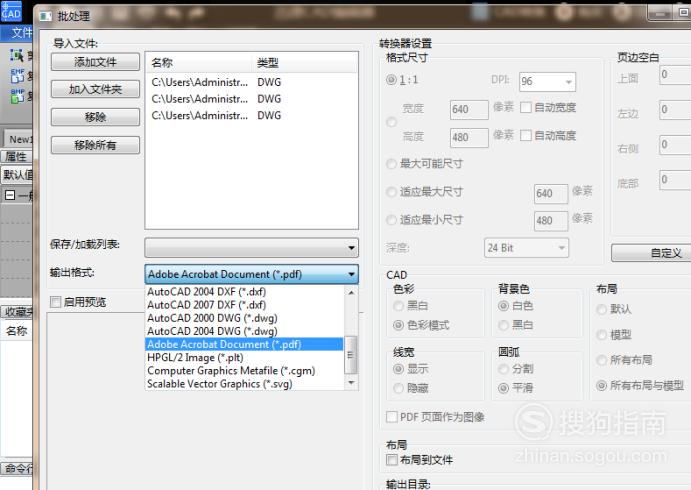Screen dimensions: 691x490
Task: Click format list scroll down arrow
Action: click(351, 383)
